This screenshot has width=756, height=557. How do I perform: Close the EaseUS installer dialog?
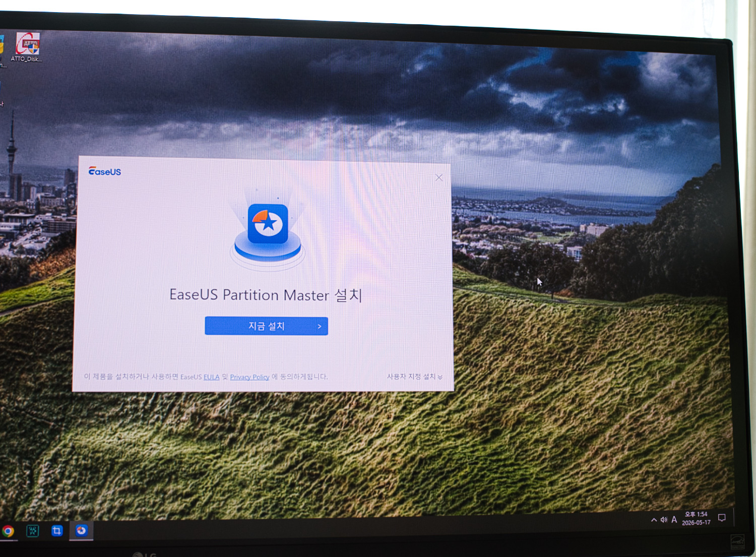point(439,177)
